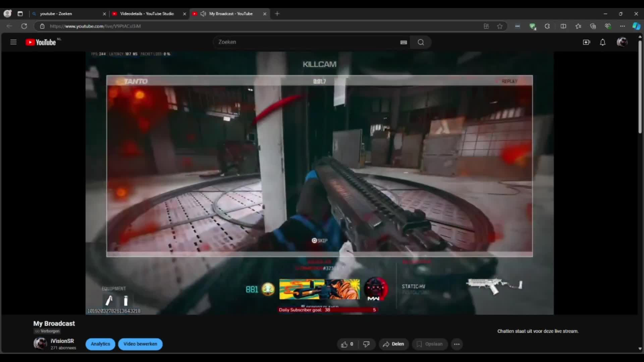Mute the My Broadcast tab audio

203,14
